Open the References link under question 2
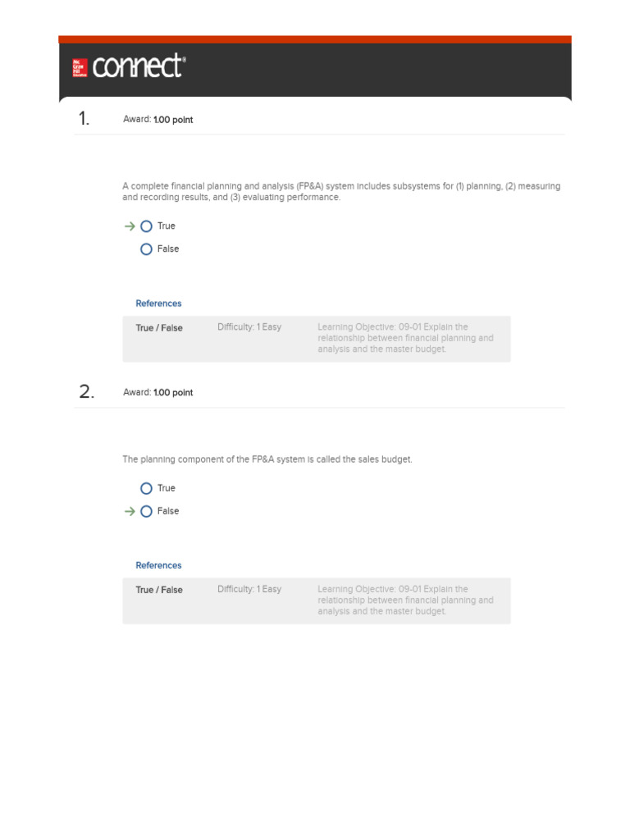 point(158,565)
